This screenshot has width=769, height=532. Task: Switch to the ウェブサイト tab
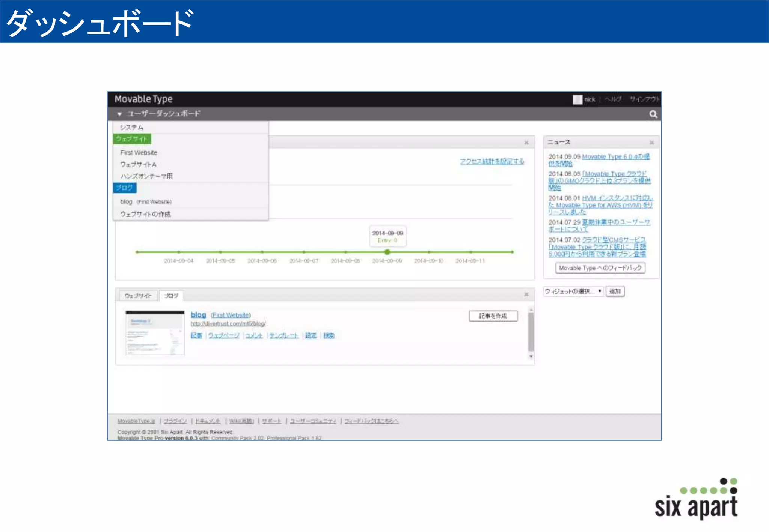pyautogui.click(x=138, y=296)
